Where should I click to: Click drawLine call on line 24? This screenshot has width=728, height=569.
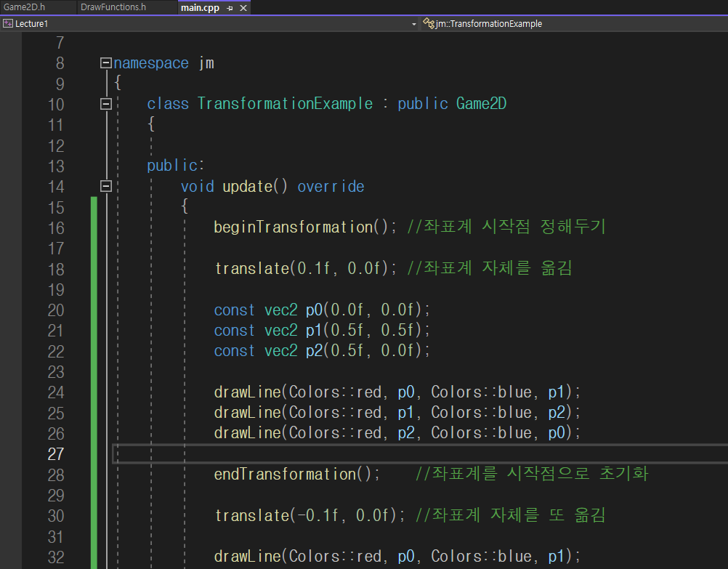pyautogui.click(x=397, y=392)
